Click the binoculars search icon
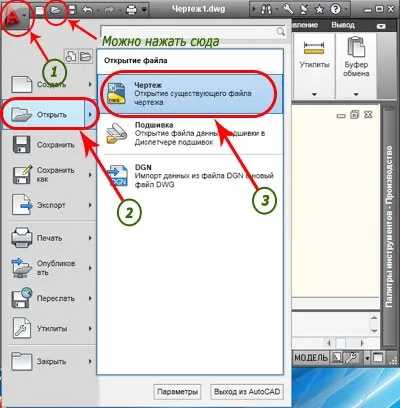The height and width of the screenshot is (408, 400). (266, 10)
